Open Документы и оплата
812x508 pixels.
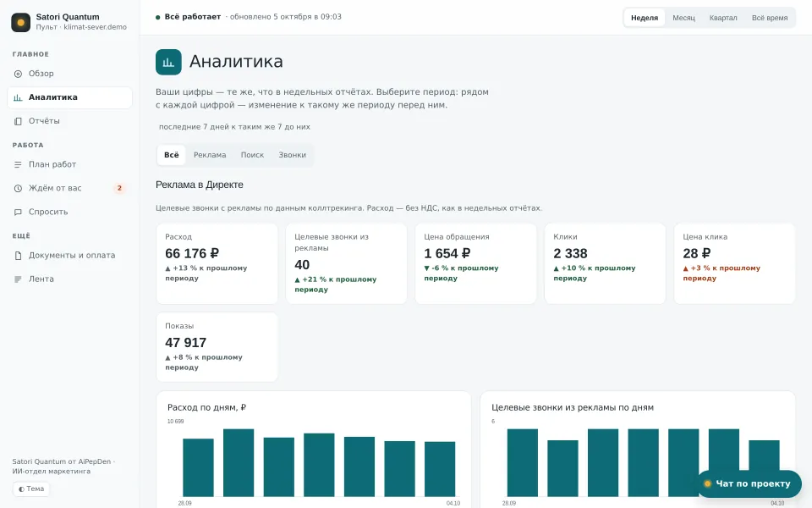pyautogui.click(x=69, y=256)
